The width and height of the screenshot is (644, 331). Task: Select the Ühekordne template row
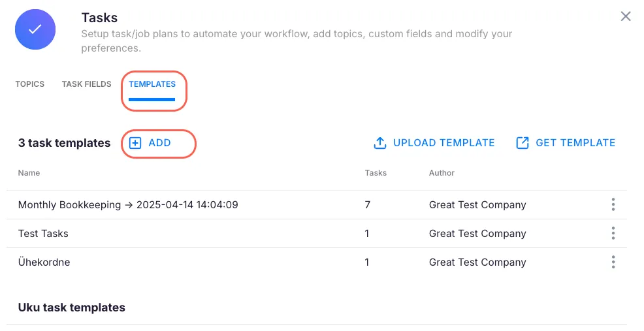(44, 262)
